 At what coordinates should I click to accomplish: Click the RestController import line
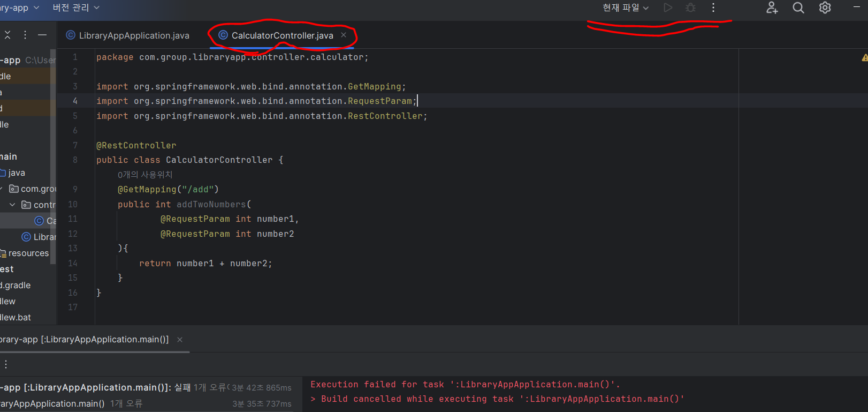click(262, 116)
